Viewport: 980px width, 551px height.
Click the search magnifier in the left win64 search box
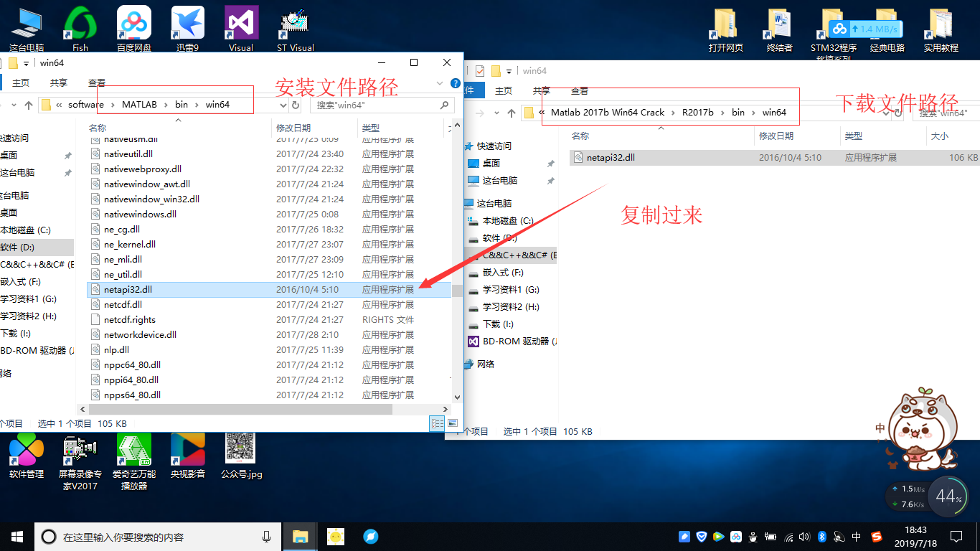click(x=445, y=105)
